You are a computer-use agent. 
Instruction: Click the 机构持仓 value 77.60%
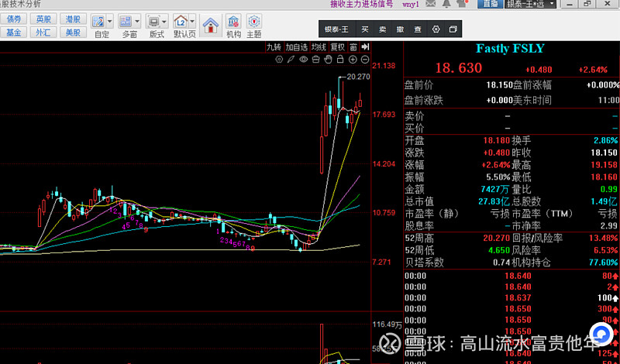coord(604,263)
